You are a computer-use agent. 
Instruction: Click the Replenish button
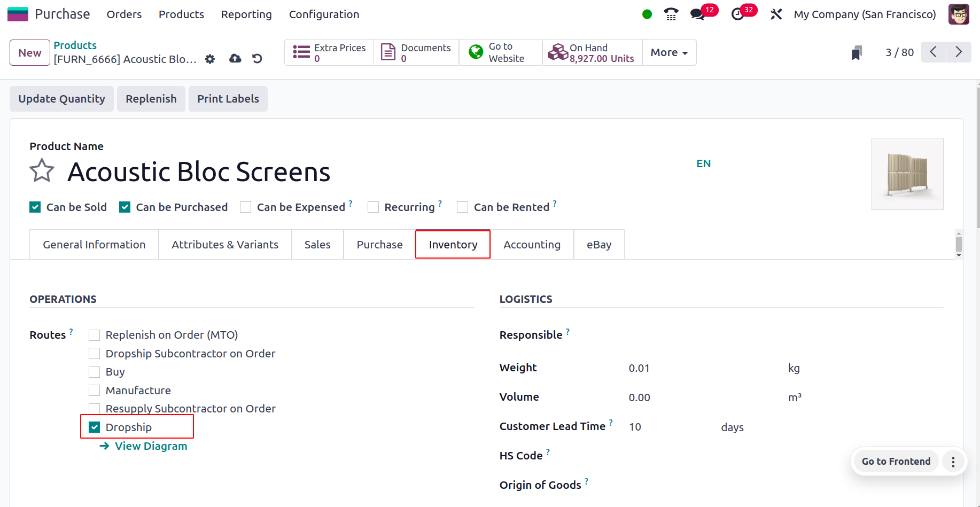click(x=151, y=98)
